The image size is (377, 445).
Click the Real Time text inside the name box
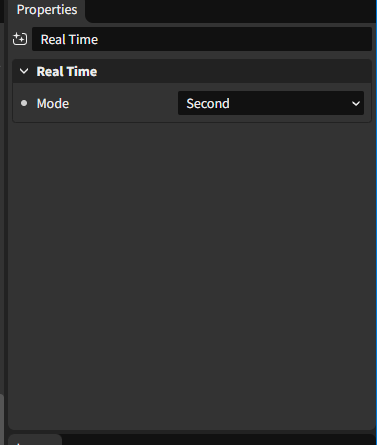pyautogui.click(x=69, y=40)
